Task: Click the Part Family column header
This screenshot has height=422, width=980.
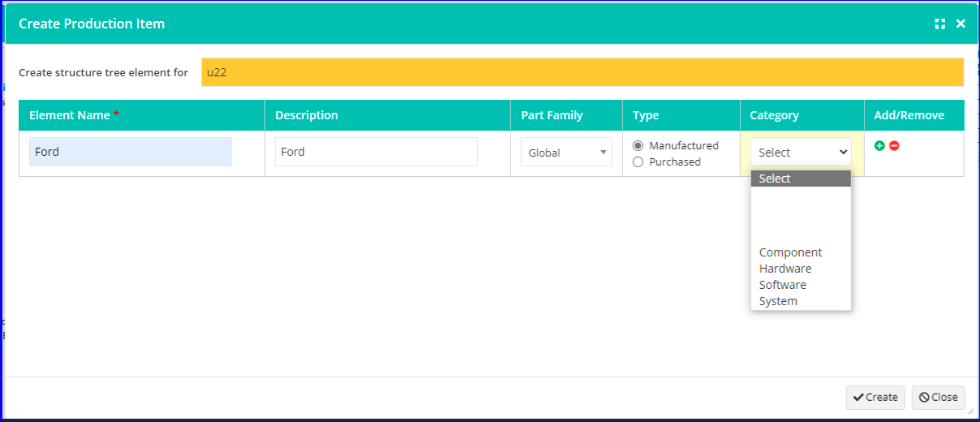Action: point(566,115)
